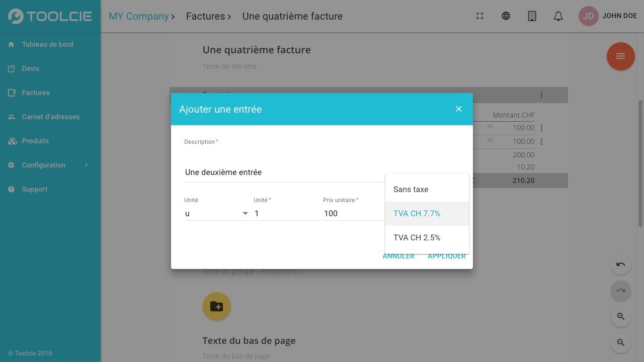Click the yellow add group folder button
644x362 pixels.
216,306
